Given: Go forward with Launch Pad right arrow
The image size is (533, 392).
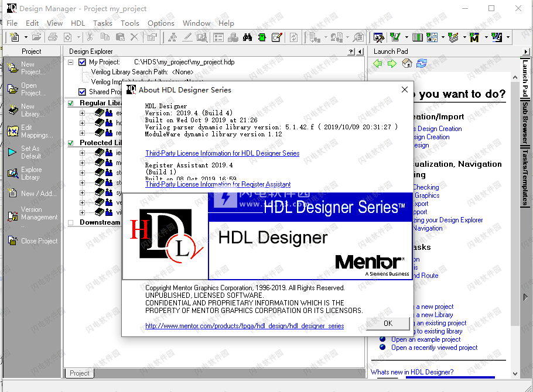Looking at the screenshot, I should [x=392, y=63].
